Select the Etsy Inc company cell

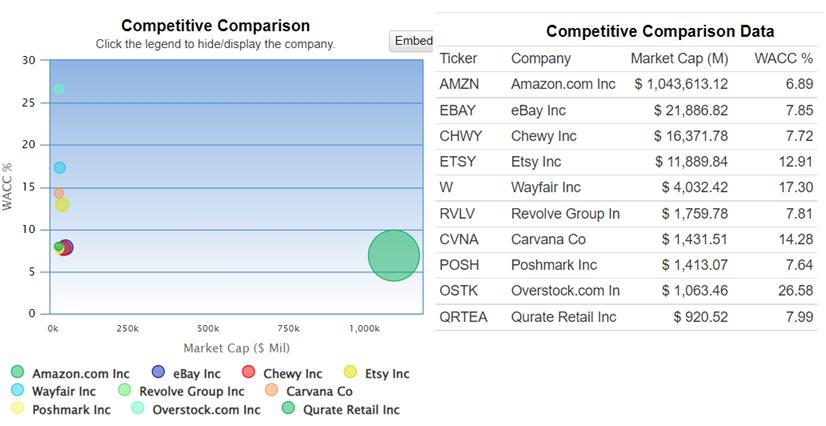point(536,161)
